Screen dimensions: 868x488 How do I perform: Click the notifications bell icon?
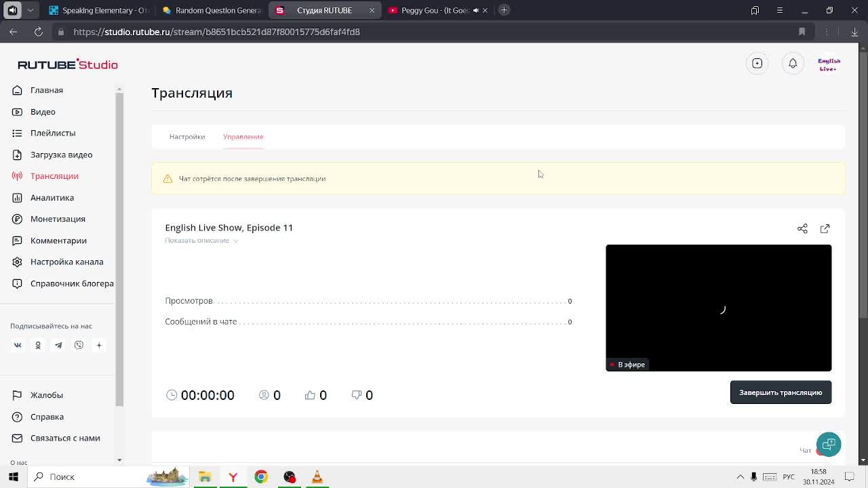793,63
